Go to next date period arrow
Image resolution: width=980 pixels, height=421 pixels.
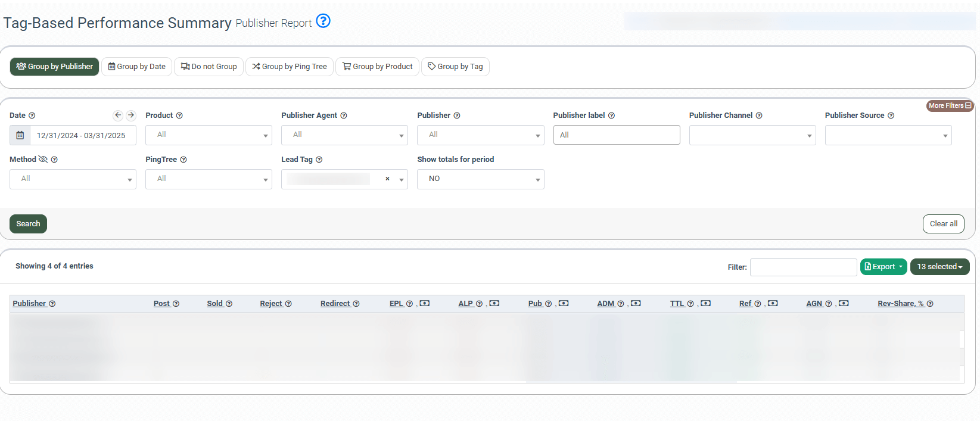[131, 116]
